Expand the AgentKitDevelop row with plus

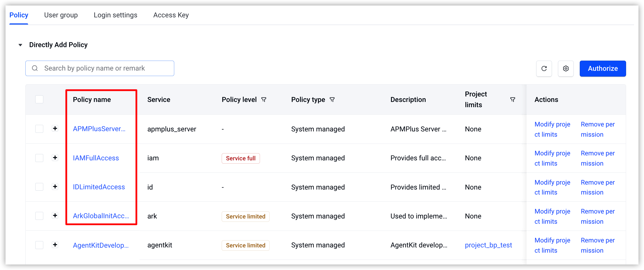click(x=55, y=245)
